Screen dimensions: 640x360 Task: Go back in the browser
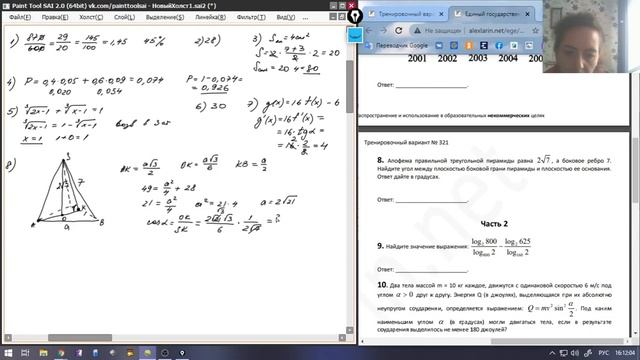369,30
